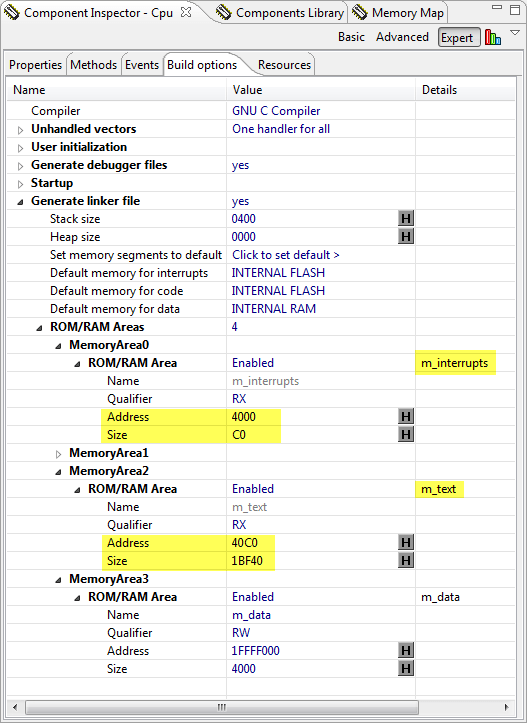The height and width of the screenshot is (723, 527).
Task: Toggle hex button for m_data Address 1FFFF000
Action: 406,651
